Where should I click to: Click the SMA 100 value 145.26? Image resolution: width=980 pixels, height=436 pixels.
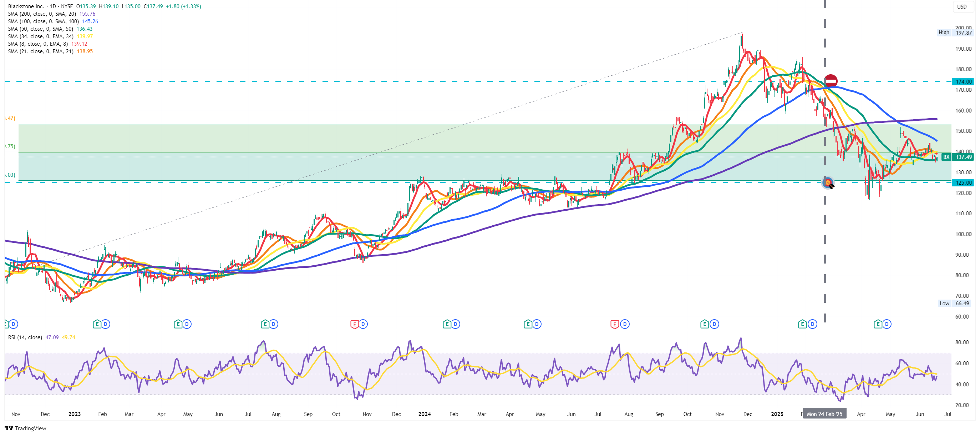pos(90,21)
